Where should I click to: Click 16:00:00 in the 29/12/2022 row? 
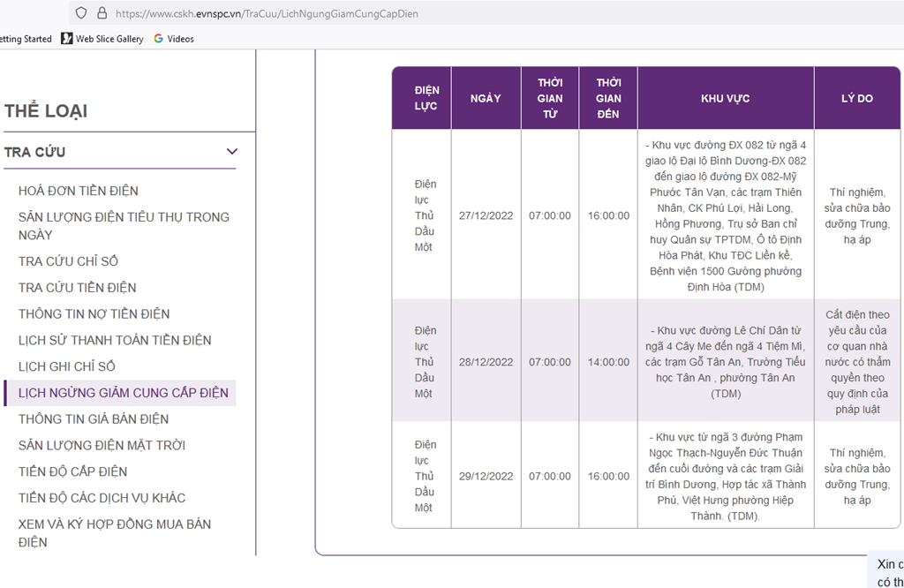(x=608, y=476)
